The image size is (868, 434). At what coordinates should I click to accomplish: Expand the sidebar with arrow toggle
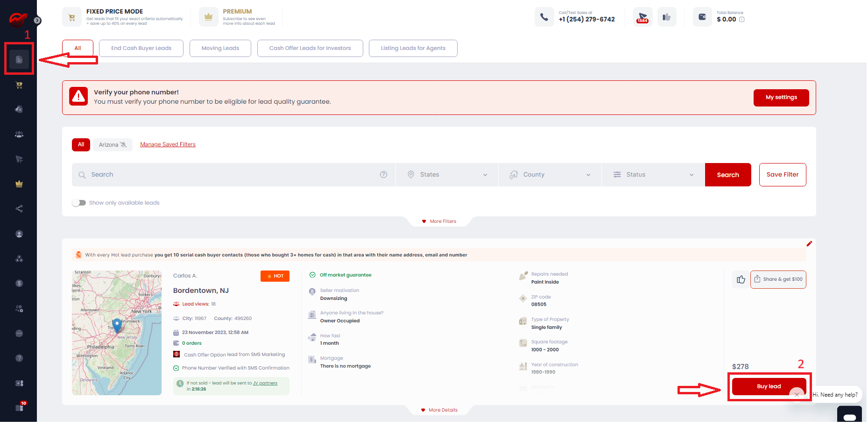37,21
